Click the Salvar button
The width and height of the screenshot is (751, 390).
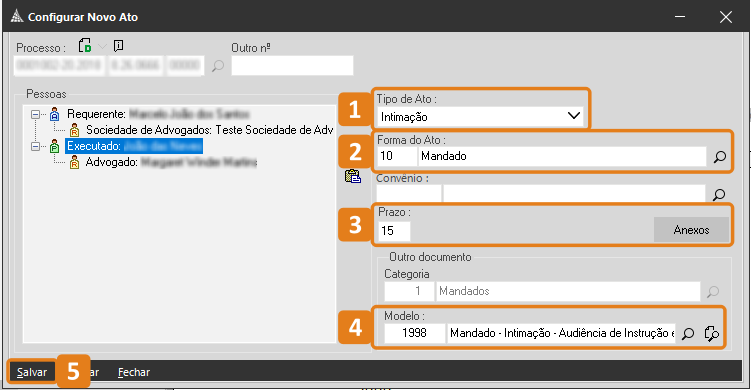[x=32, y=372]
